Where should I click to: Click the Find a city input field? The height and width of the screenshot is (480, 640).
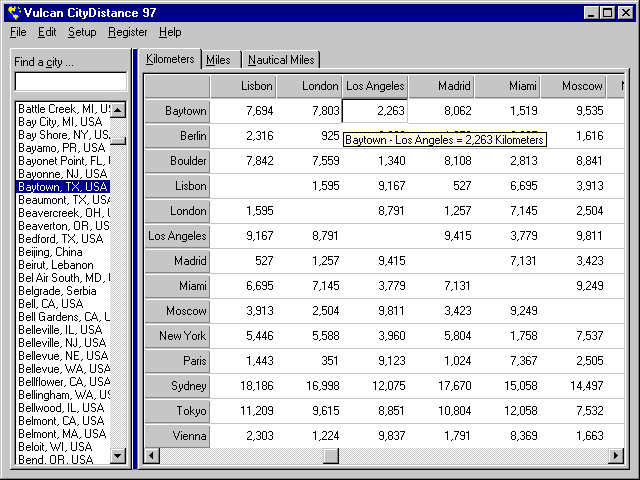point(70,82)
